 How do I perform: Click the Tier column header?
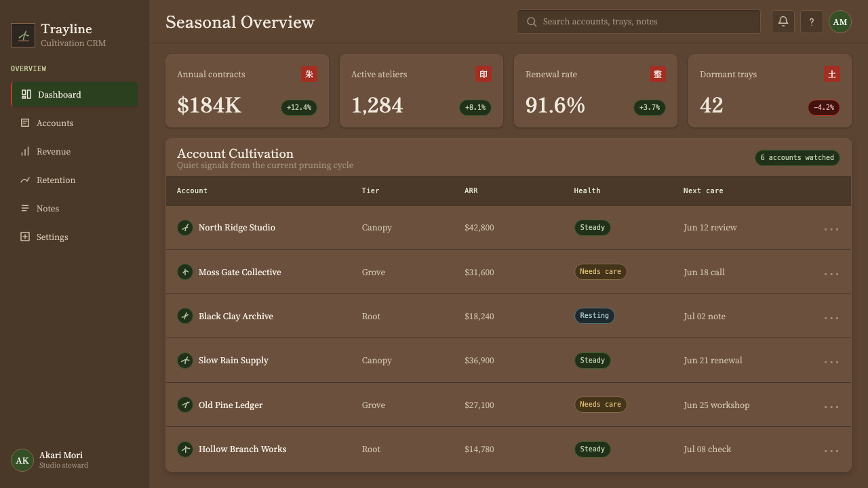point(370,190)
